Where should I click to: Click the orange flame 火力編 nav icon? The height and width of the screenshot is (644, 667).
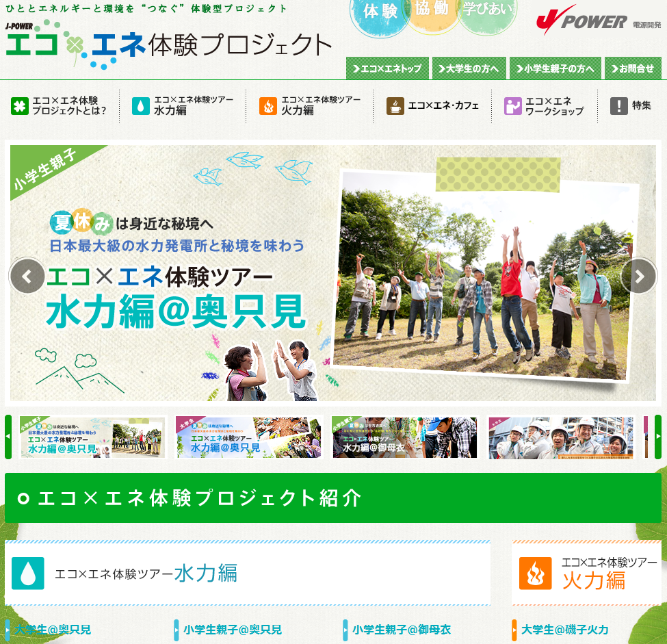[x=267, y=106]
